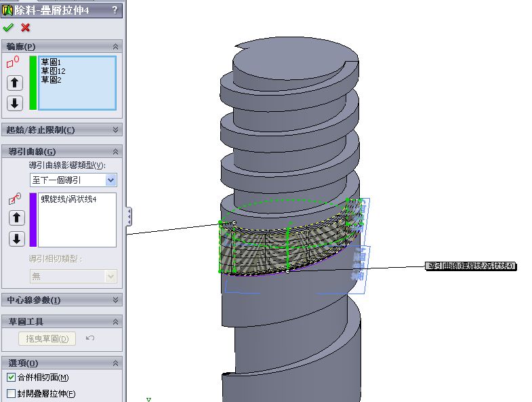Expand the 中心線參數(I) section
The image size is (532, 402).
point(115,300)
